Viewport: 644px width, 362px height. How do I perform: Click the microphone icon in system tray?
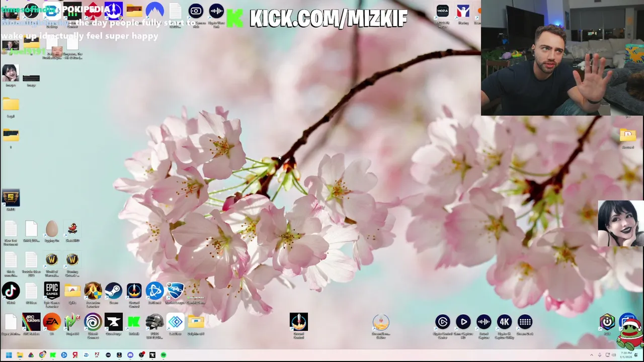(x=600, y=355)
